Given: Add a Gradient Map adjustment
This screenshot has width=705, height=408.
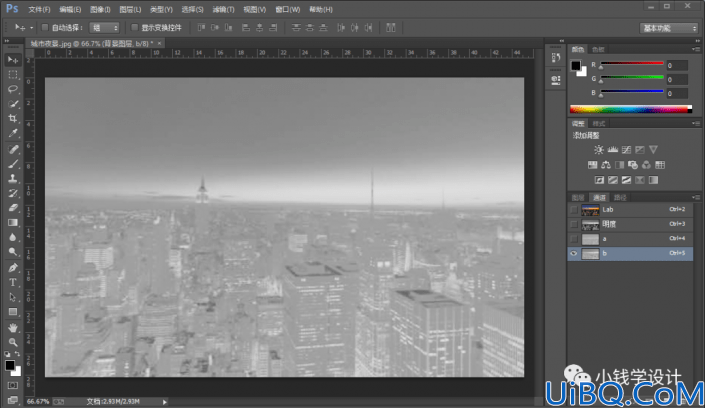Looking at the screenshot, I should (653, 180).
